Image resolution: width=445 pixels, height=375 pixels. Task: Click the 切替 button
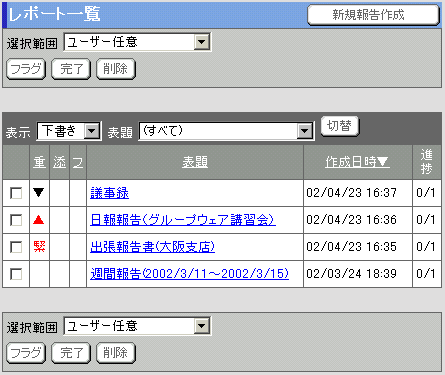340,126
